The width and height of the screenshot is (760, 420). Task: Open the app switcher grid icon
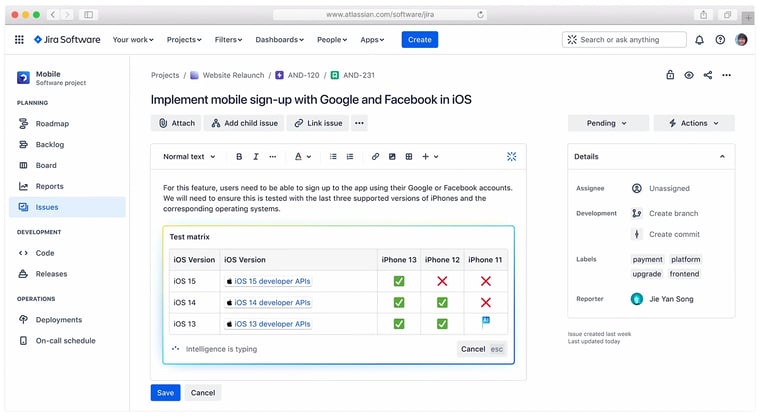click(19, 40)
